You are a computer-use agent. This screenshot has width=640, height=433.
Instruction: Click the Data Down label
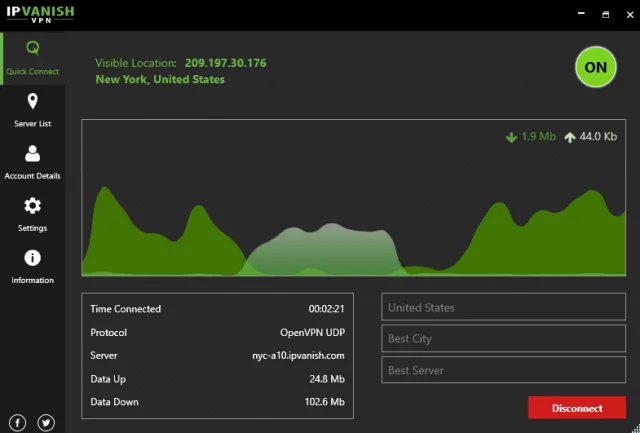click(x=114, y=402)
